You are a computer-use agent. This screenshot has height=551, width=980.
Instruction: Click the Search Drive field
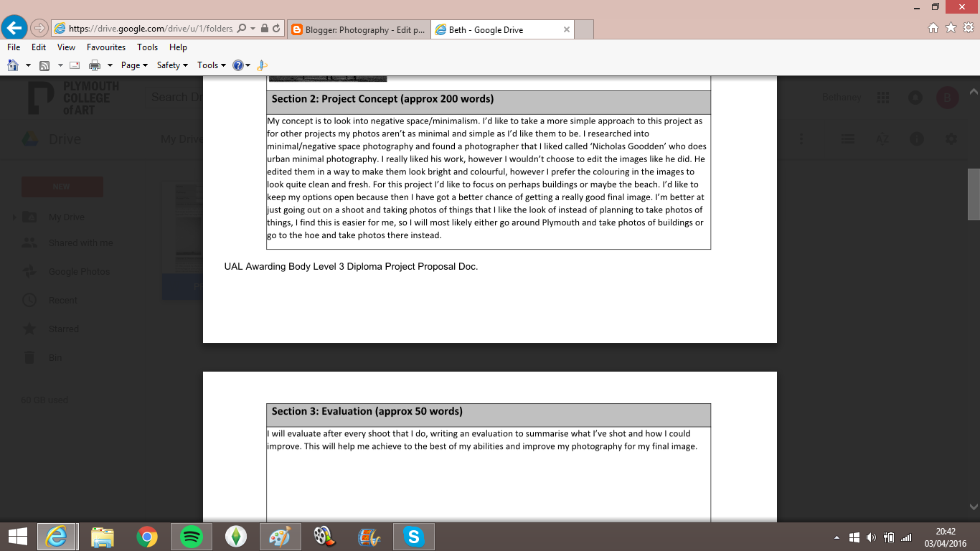tap(176, 98)
